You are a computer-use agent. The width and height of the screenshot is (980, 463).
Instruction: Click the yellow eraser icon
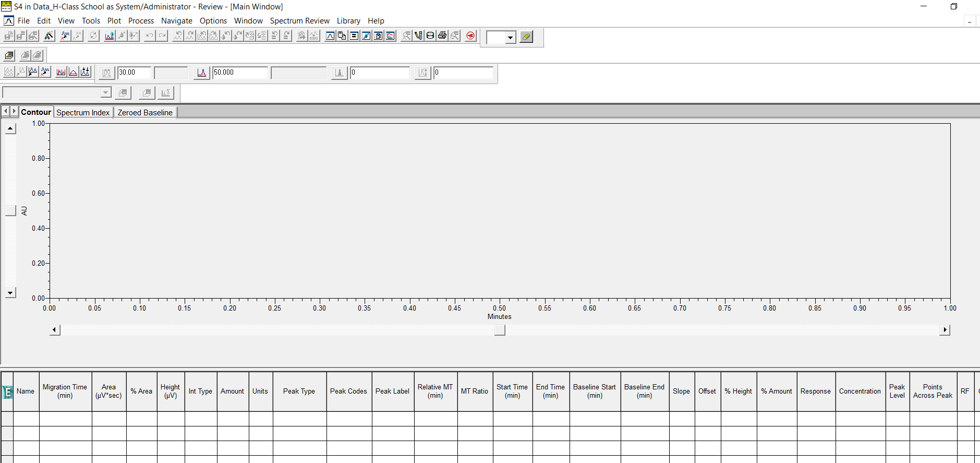526,37
